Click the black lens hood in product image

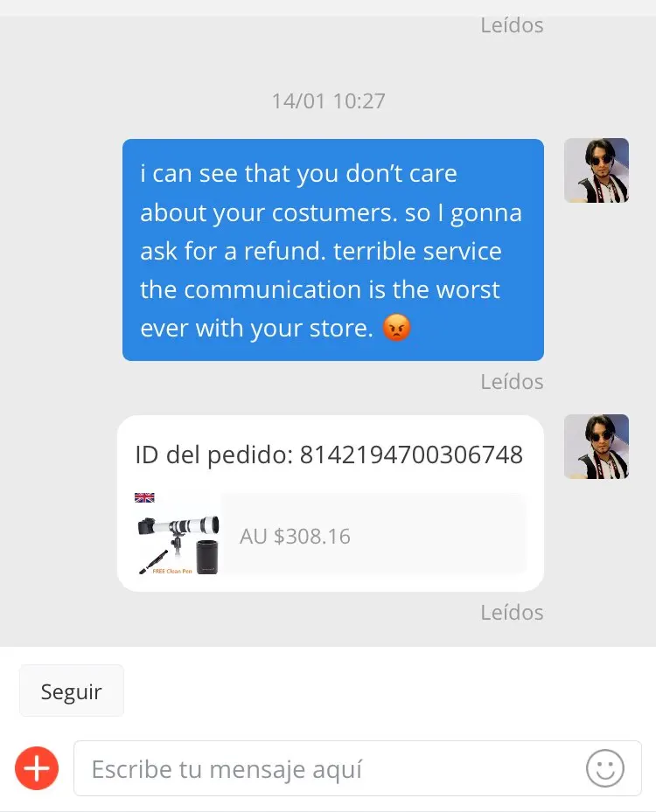click(207, 556)
